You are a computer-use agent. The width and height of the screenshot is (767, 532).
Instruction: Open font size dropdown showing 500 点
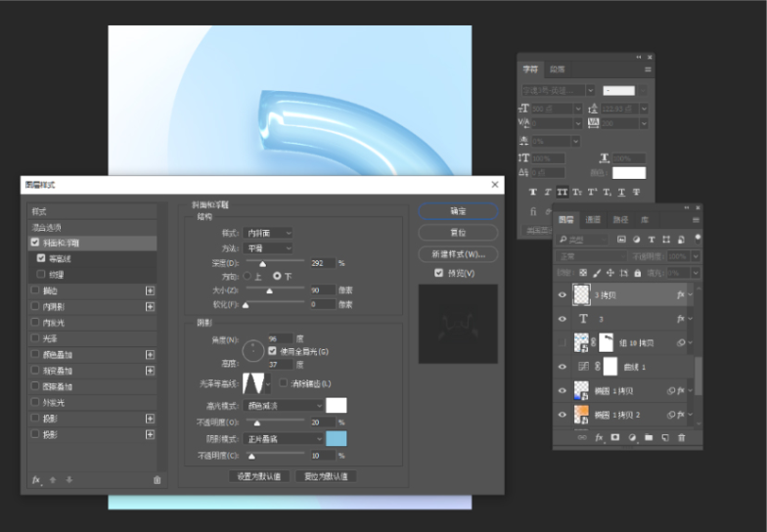click(578, 109)
